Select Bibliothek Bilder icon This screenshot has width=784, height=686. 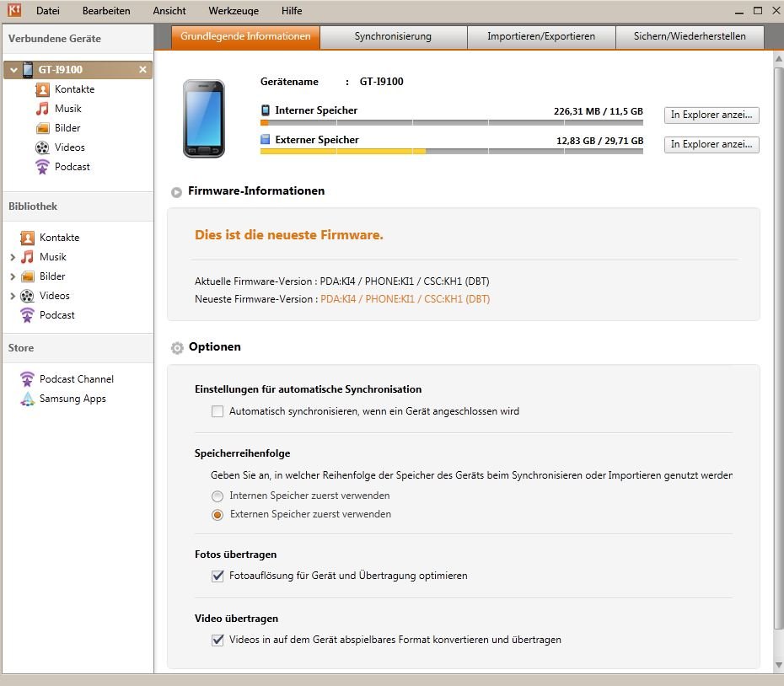28,276
